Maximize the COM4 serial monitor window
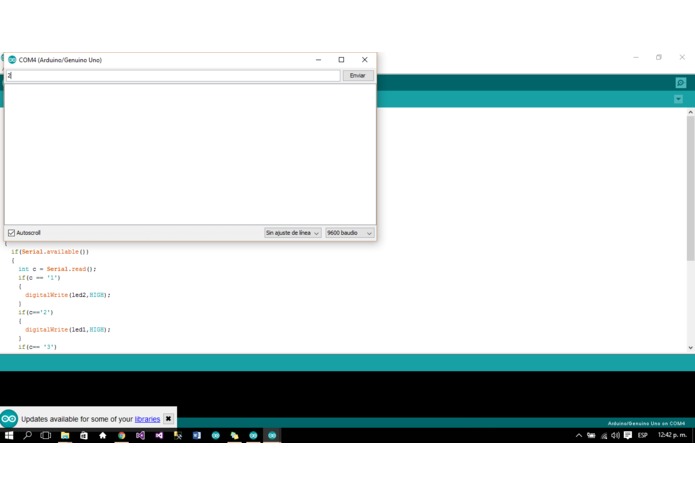Viewport: 695px width, 494px height. 341,60
